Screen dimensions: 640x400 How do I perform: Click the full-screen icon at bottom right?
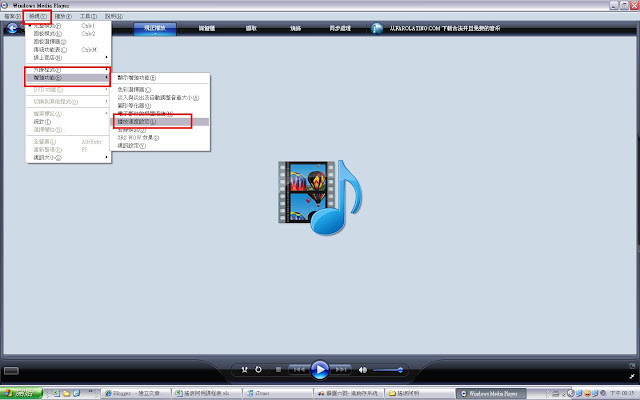coord(632,366)
